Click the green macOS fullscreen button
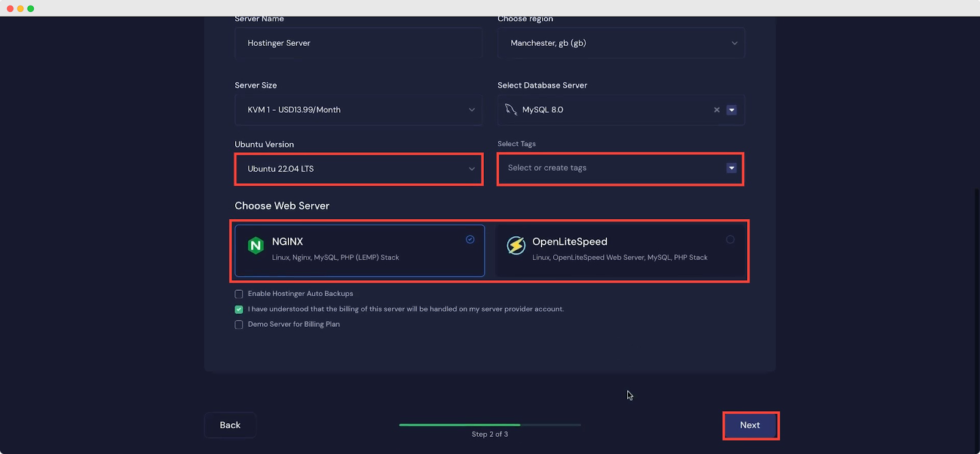 click(31, 9)
